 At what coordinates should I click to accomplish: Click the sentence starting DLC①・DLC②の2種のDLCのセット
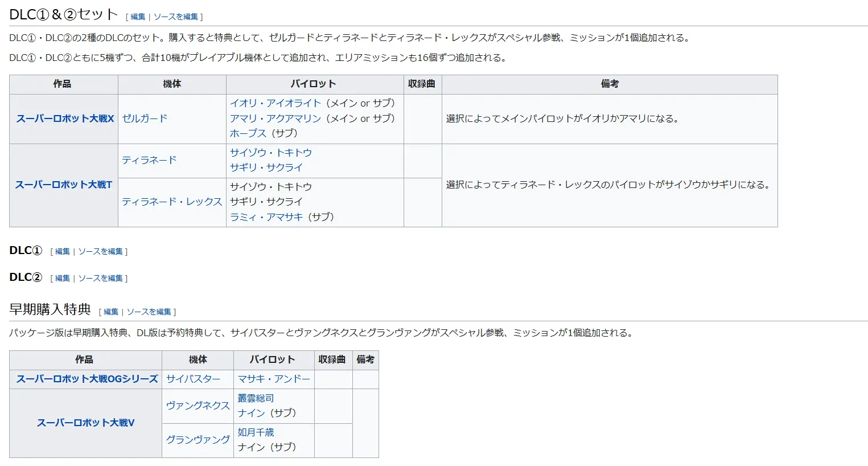tap(351, 38)
